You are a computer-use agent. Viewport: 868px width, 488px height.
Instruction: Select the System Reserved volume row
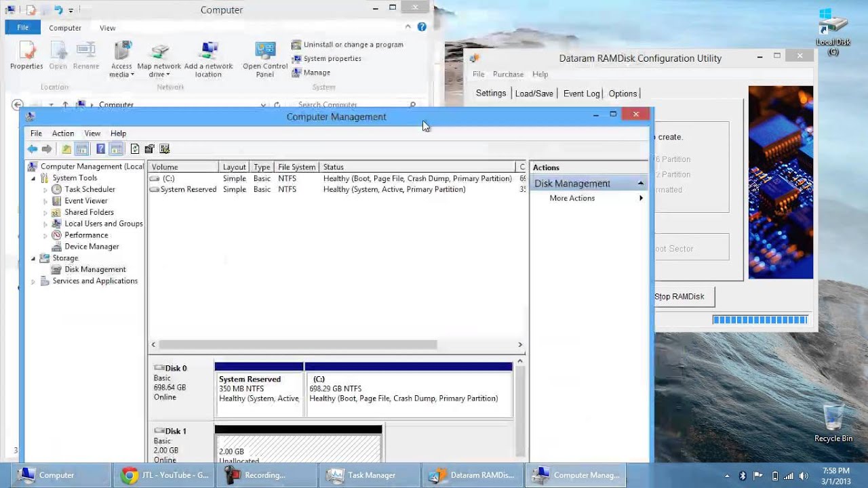(337, 190)
